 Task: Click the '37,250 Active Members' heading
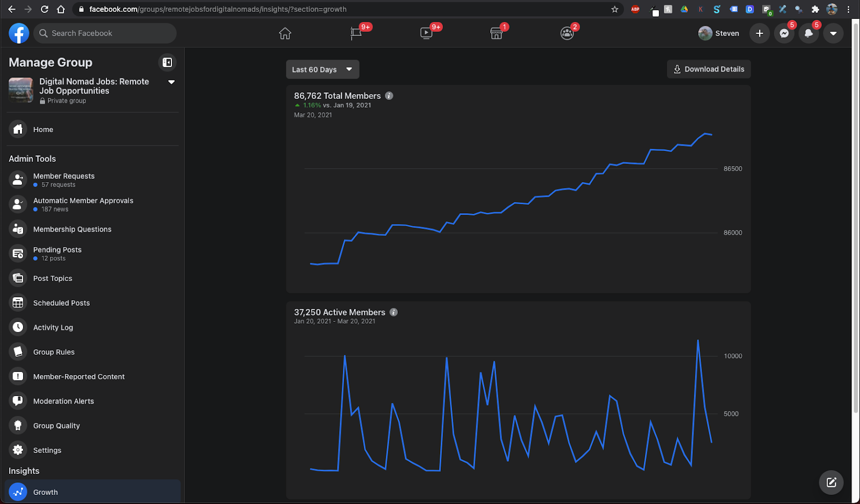[x=340, y=312]
